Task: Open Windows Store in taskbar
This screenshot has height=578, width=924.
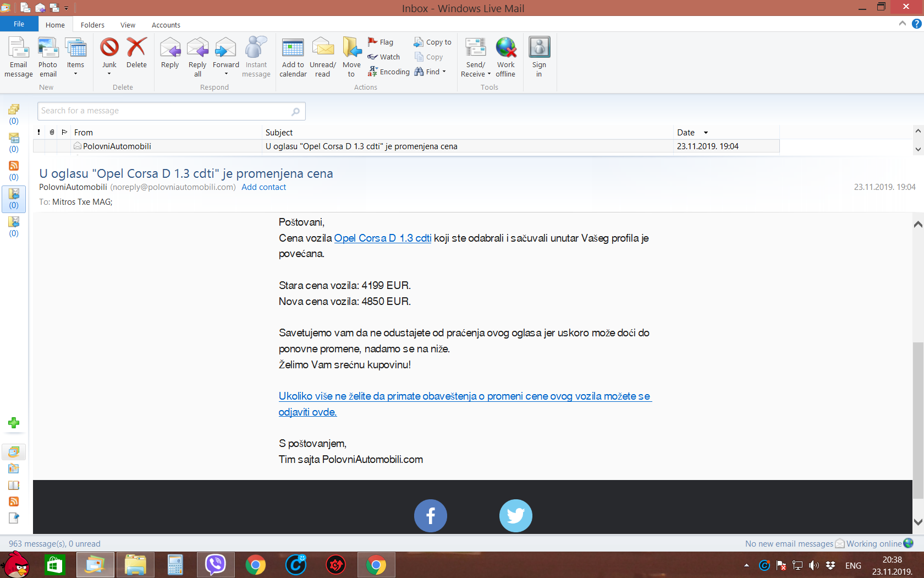Action: [55, 565]
